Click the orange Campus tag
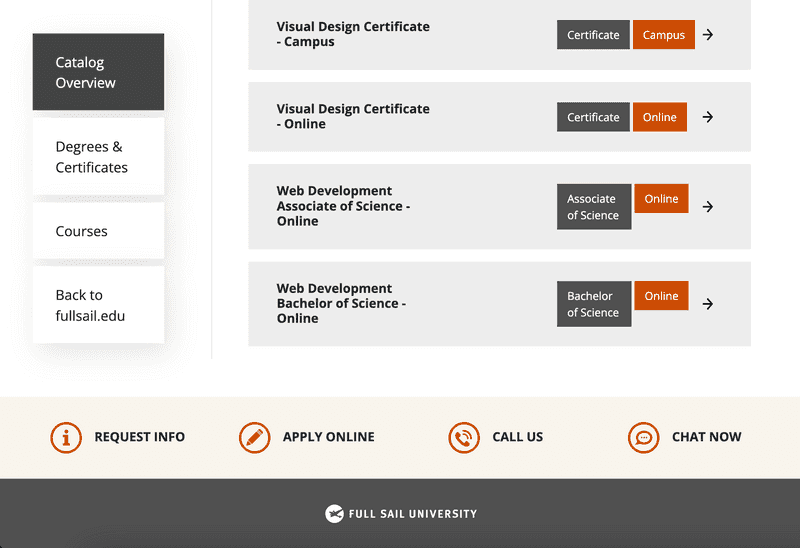 pos(664,35)
